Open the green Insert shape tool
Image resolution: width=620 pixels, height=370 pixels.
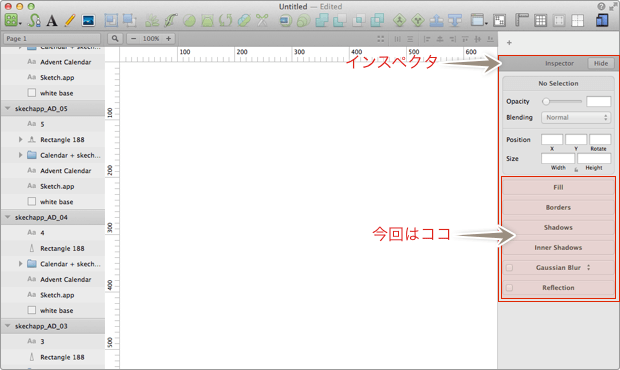pos(12,20)
